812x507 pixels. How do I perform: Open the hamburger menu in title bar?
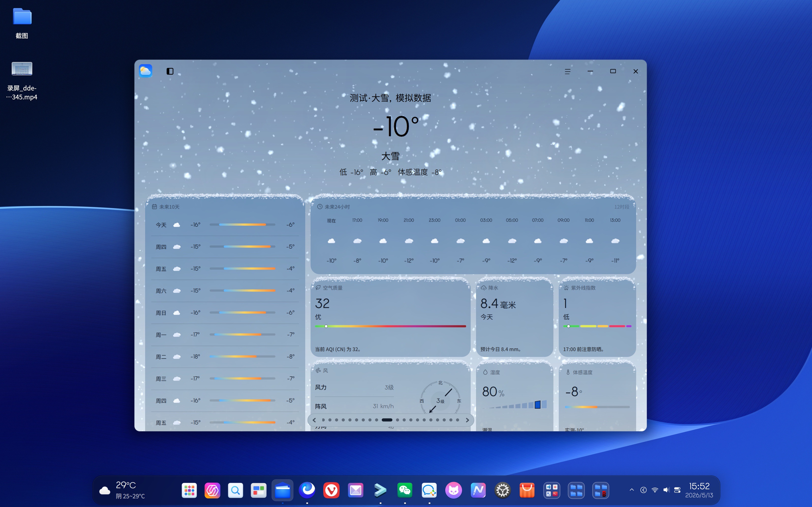567,71
